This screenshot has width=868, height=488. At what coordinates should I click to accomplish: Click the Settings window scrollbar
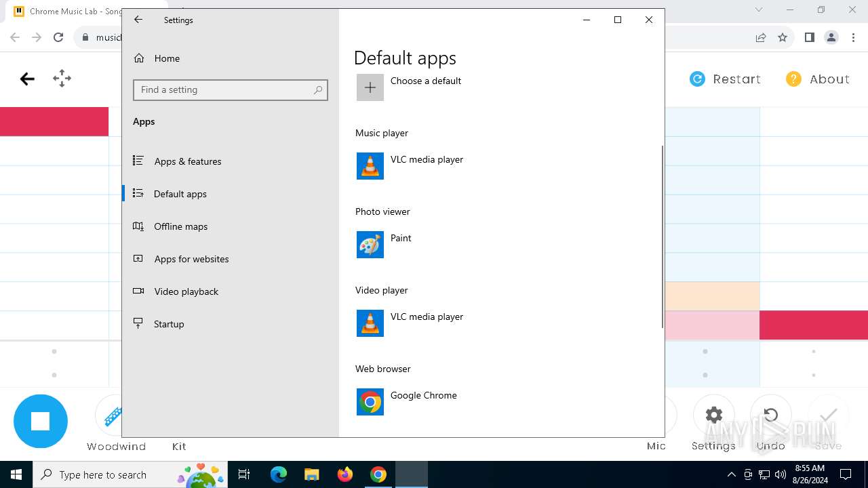click(662, 237)
